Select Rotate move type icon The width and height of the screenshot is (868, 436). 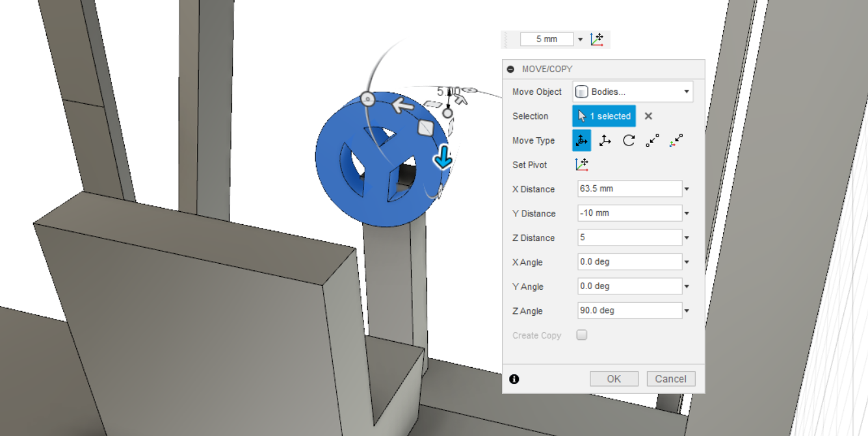629,140
